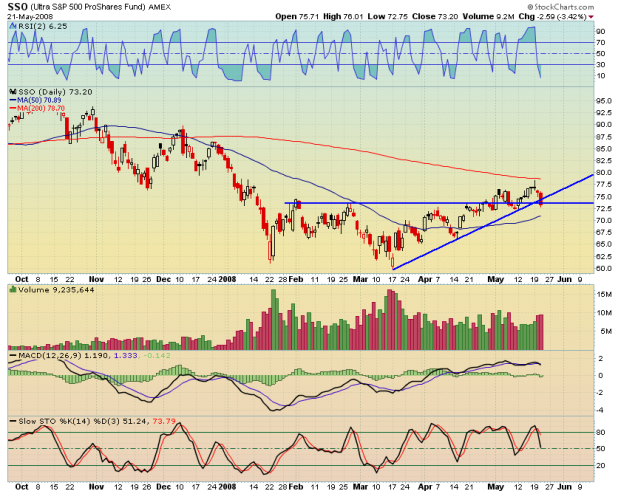The height and width of the screenshot is (491, 618).
Task: Click the 'High 76.01' quote value
Action: pos(343,17)
